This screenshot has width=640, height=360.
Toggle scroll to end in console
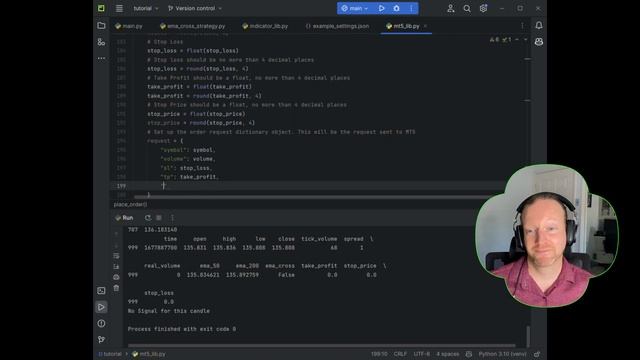pyautogui.click(x=116, y=267)
